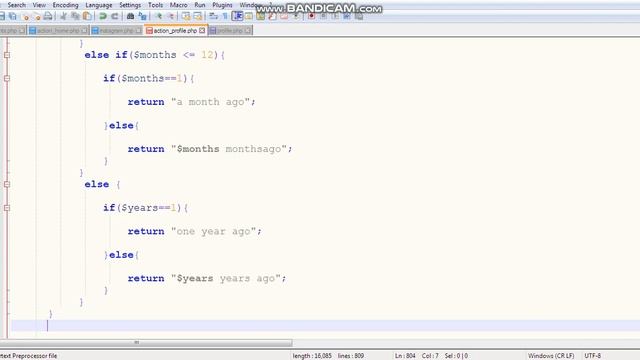Open the Run menu
The height and width of the screenshot is (360, 640).
(x=200, y=5)
